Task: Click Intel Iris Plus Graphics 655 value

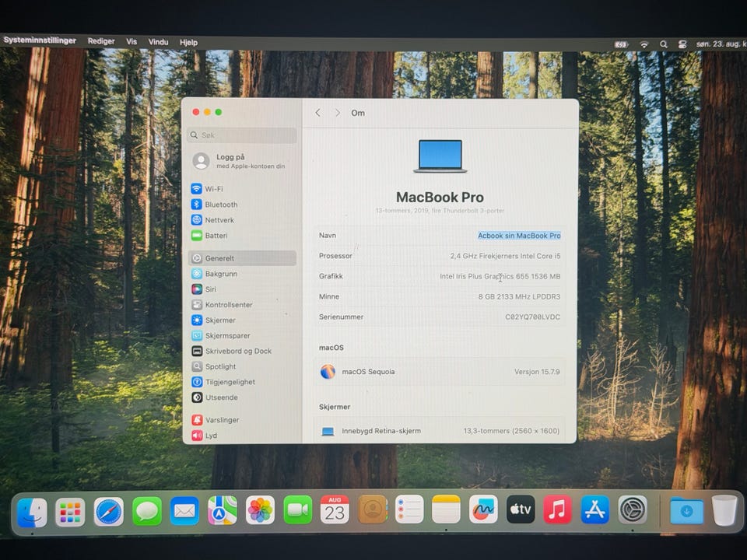Action: pyautogui.click(x=500, y=276)
